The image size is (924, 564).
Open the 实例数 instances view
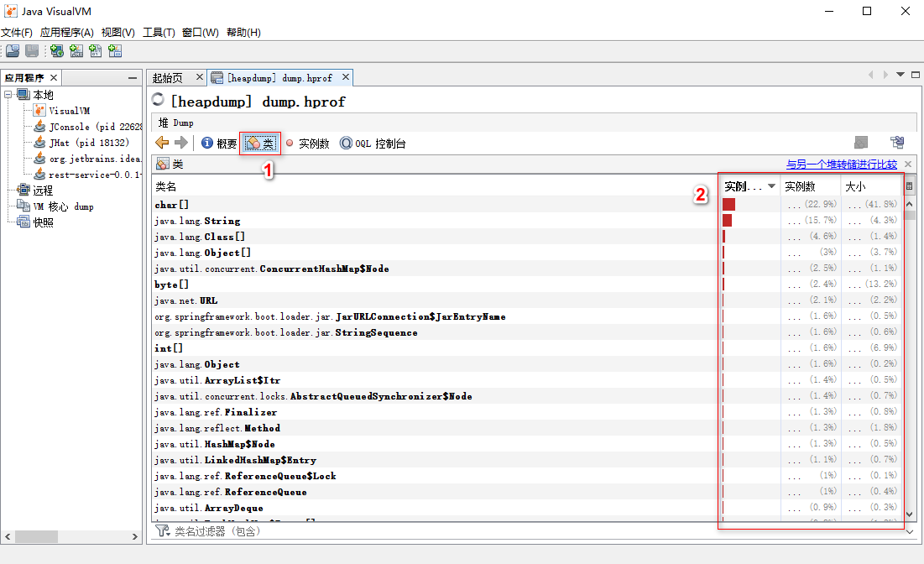[307, 144]
